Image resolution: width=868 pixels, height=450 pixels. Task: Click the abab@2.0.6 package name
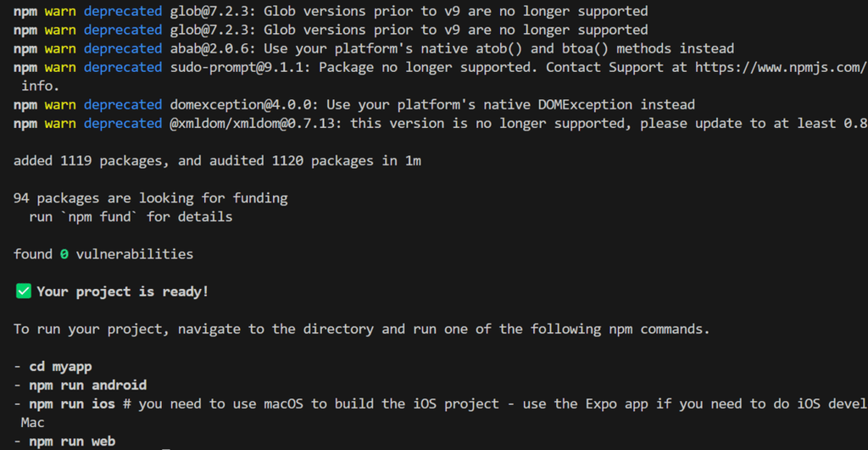[214, 48]
